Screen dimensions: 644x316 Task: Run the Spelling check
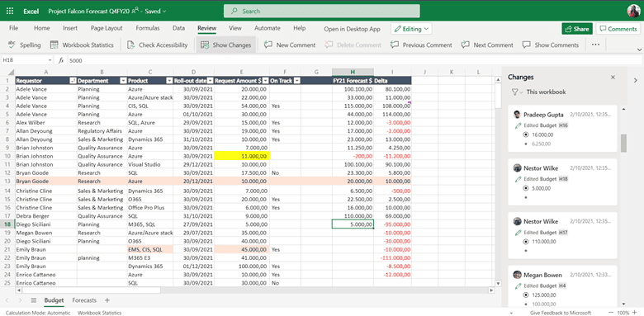click(24, 45)
